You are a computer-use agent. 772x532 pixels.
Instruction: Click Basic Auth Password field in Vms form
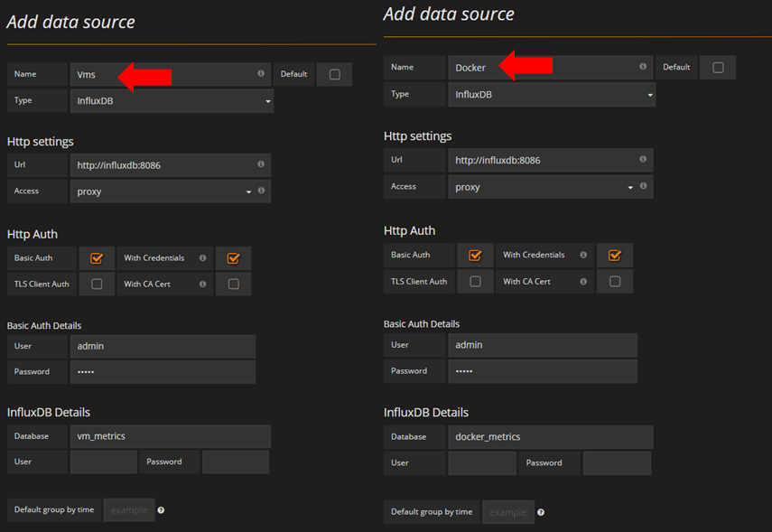163,372
